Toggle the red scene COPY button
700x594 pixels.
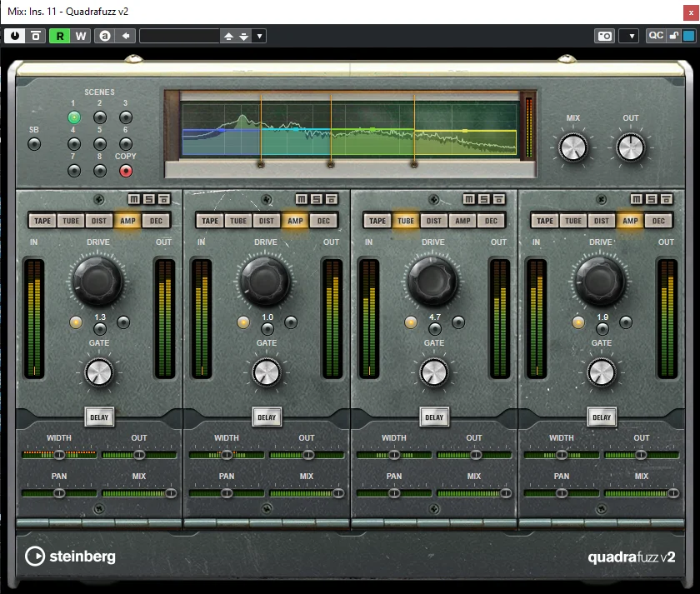click(126, 171)
